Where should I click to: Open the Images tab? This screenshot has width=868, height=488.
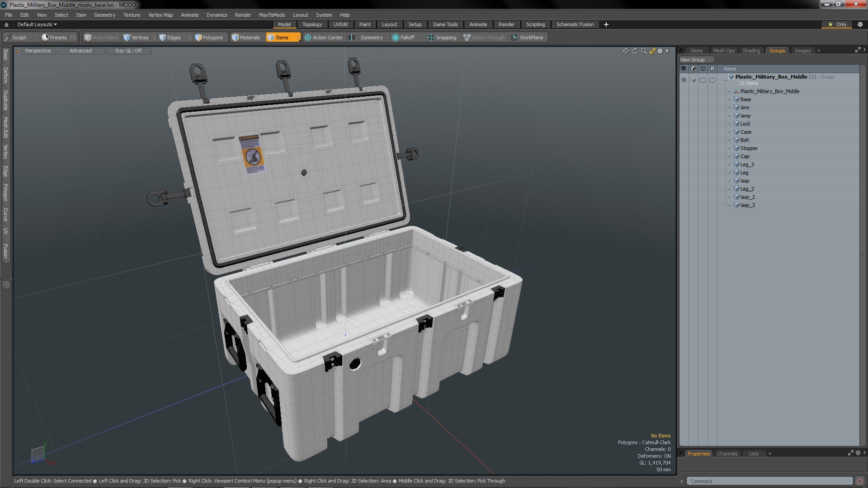802,51
